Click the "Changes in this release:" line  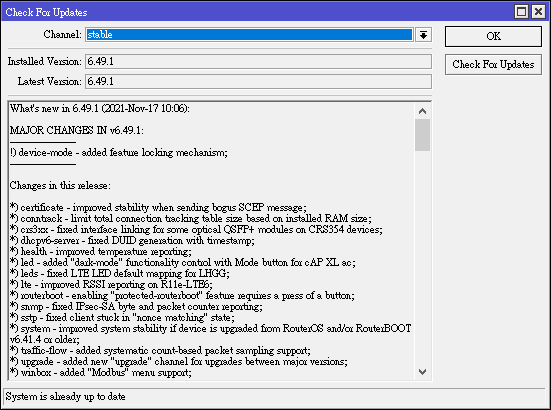60,185
